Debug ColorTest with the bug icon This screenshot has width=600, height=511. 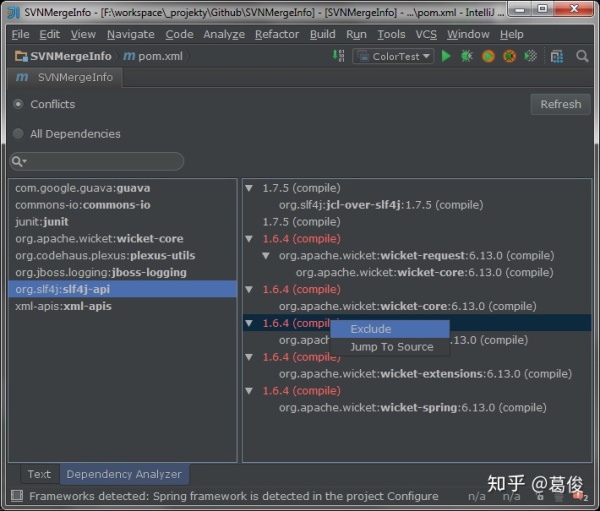click(x=467, y=56)
